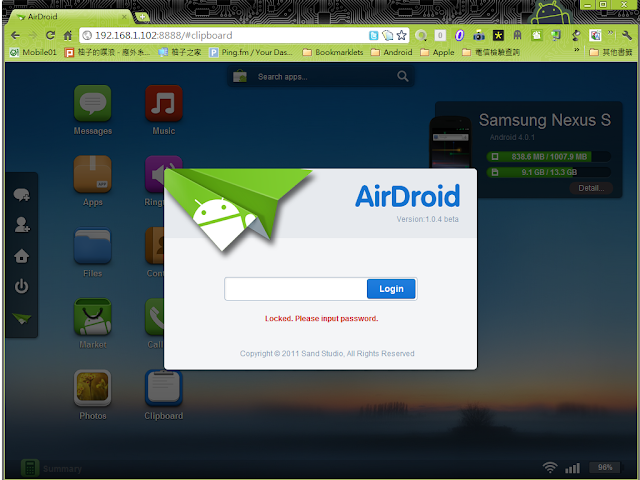The image size is (640, 480).
Task: Click the address bar URL
Action: pos(163,36)
